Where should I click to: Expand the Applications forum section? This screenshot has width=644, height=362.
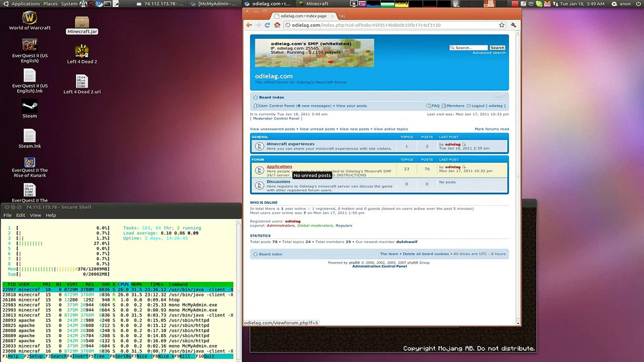(279, 166)
